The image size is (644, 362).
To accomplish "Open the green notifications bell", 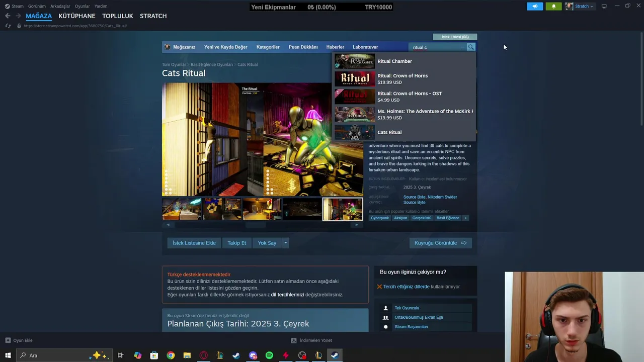I will 553,6.
